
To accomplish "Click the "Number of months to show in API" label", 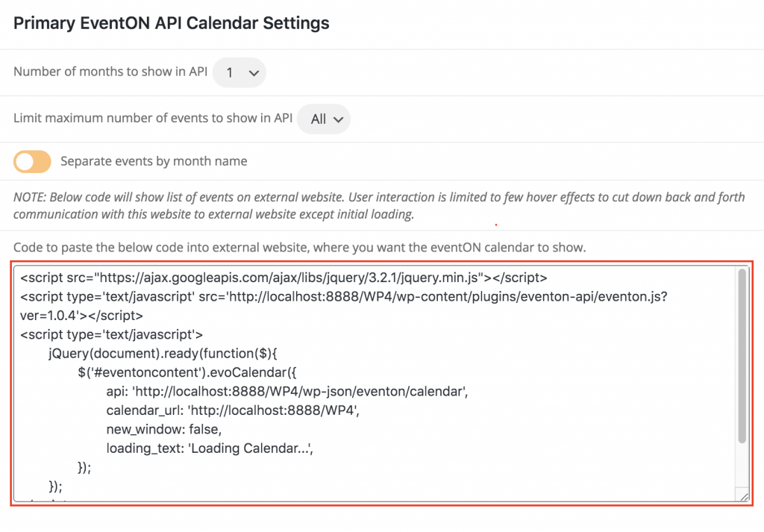I will point(110,72).
